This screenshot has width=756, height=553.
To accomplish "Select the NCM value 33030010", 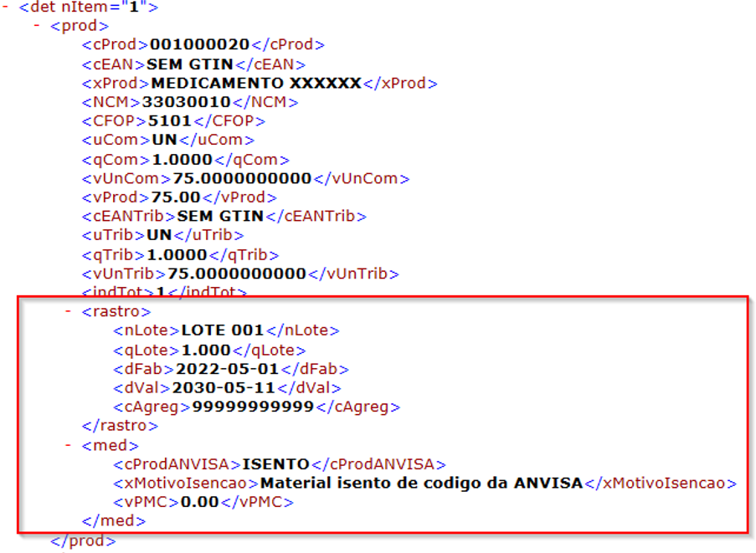I will 186,102.
